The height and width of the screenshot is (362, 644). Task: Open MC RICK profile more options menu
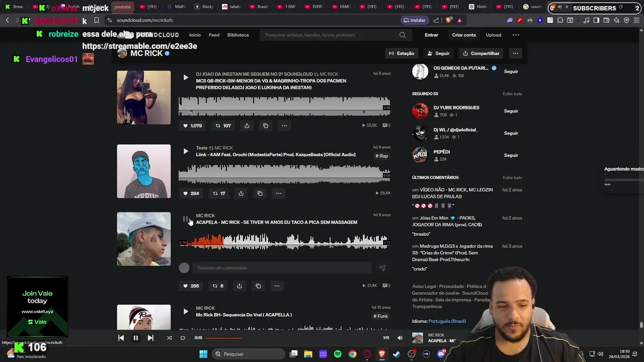[x=515, y=53]
